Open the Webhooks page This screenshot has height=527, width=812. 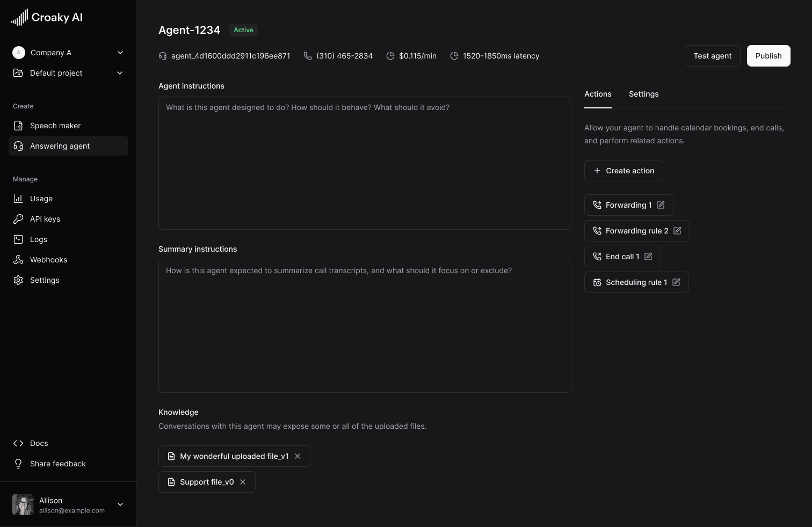click(48, 259)
